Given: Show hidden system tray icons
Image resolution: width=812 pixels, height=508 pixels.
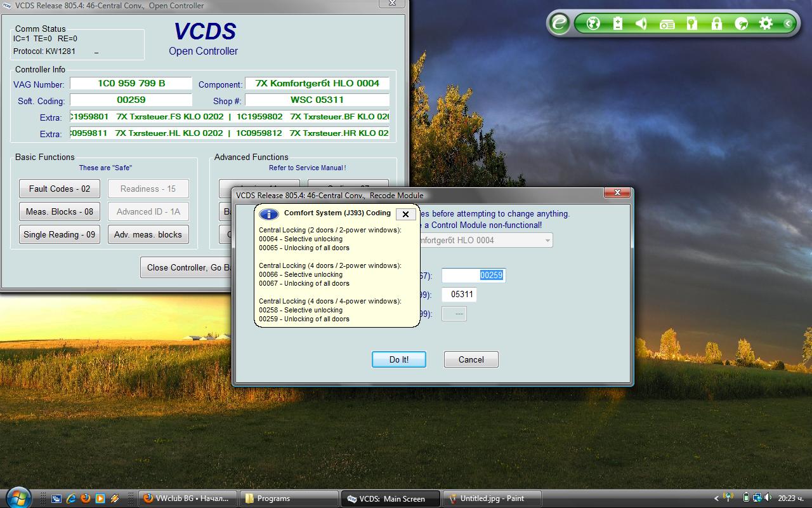Looking at the screenshot, I should pyautogui.click(x=716, y=498).
